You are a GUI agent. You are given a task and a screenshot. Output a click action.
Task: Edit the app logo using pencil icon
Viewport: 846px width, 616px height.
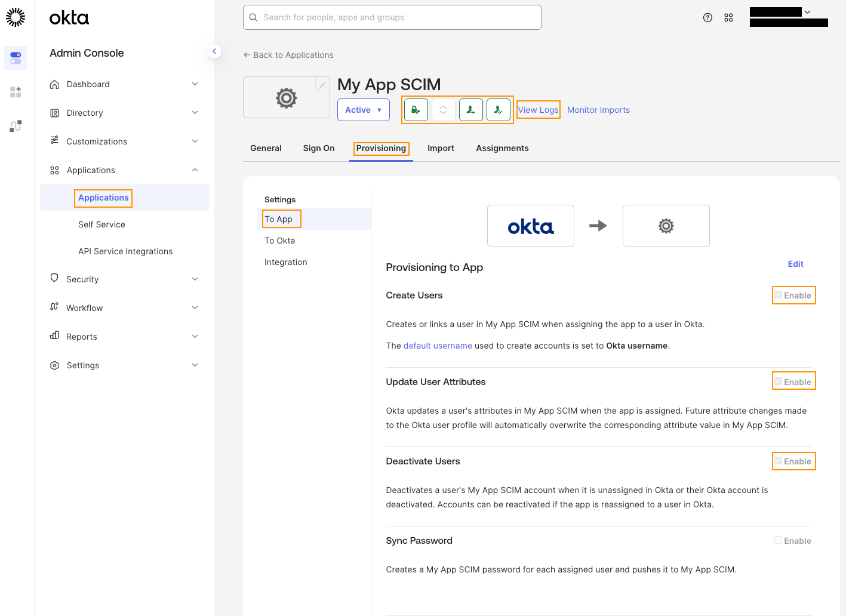322,85
